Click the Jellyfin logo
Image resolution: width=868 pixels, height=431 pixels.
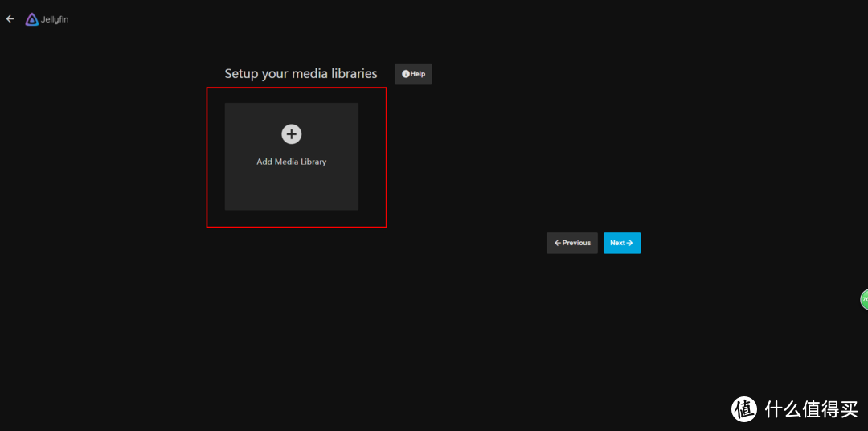click(47, 19)
